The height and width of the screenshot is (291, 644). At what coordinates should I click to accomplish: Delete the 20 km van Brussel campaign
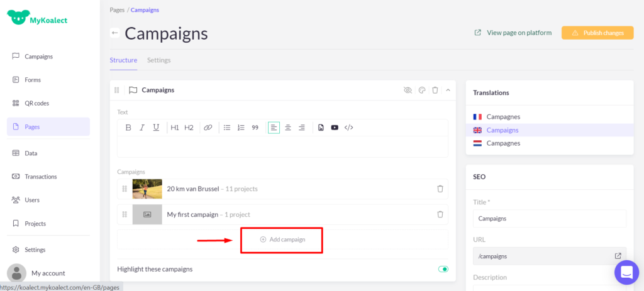pos(440,189)
